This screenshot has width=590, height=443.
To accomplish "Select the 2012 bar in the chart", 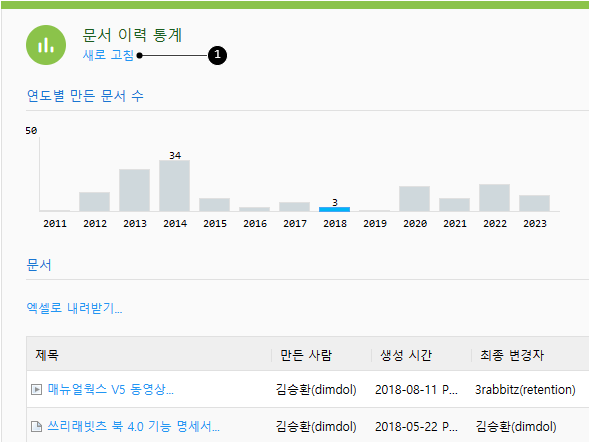I will (94, 202).
